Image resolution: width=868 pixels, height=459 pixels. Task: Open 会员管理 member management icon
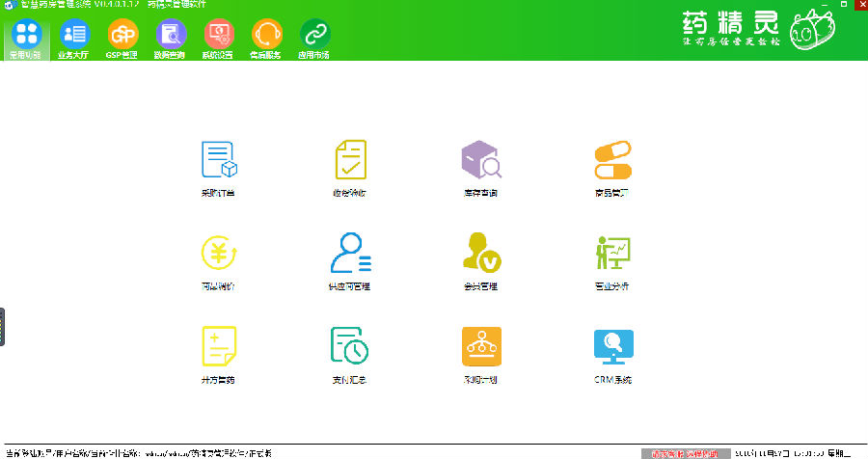coord(480,253)
